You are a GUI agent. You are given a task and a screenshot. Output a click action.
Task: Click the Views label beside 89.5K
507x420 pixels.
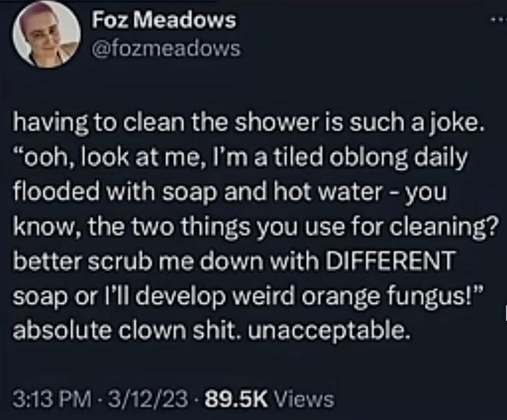coord(304,399)
